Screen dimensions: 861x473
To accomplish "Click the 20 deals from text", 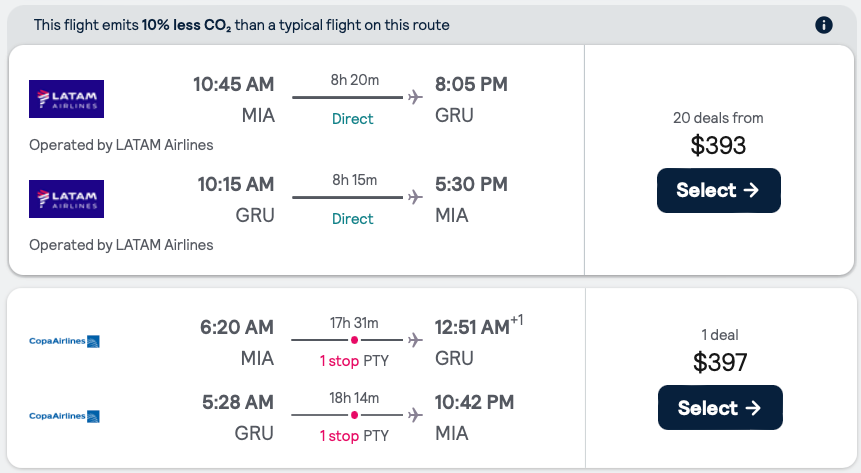I will 718,118.
